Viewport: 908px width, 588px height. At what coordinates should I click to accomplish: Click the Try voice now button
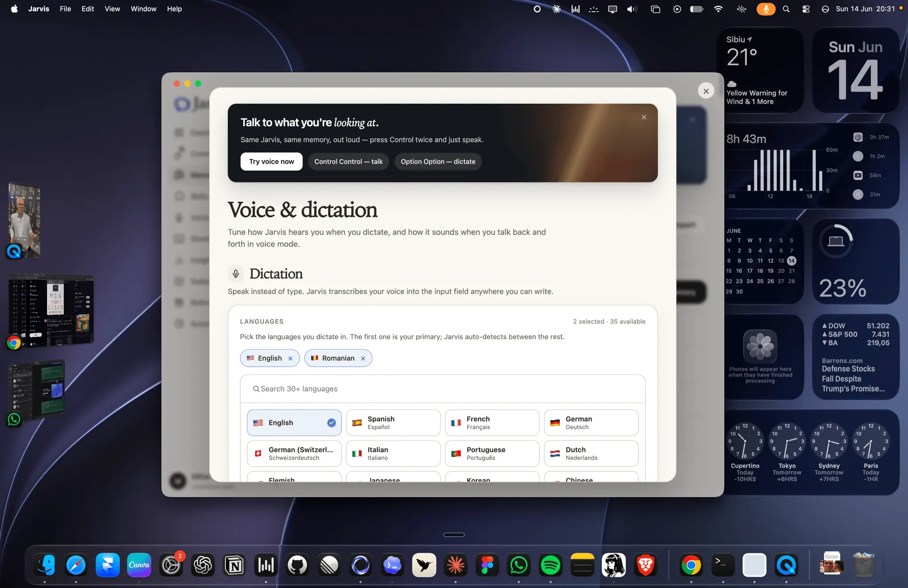pyautogui.click(x=271, y=161)
